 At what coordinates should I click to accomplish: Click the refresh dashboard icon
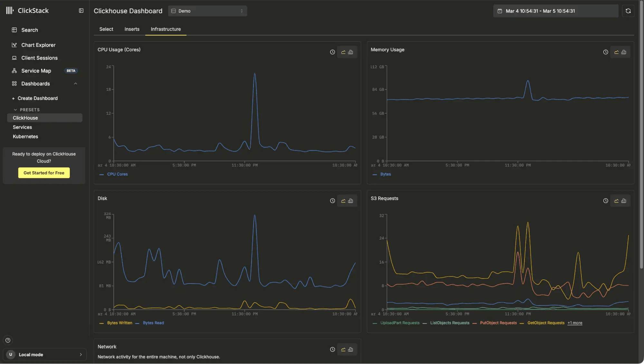[x=628, y=11]
